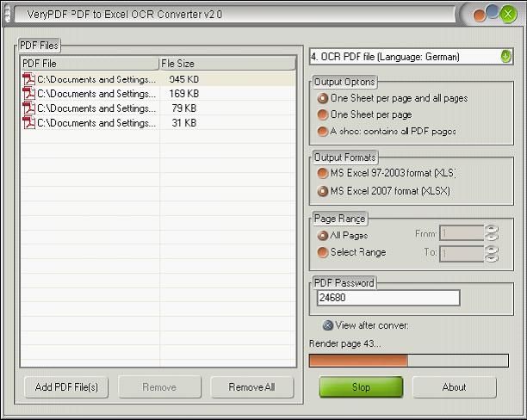Click the grip icon left of the title
This screenshot has height=420, width=527.
(8, 14)
